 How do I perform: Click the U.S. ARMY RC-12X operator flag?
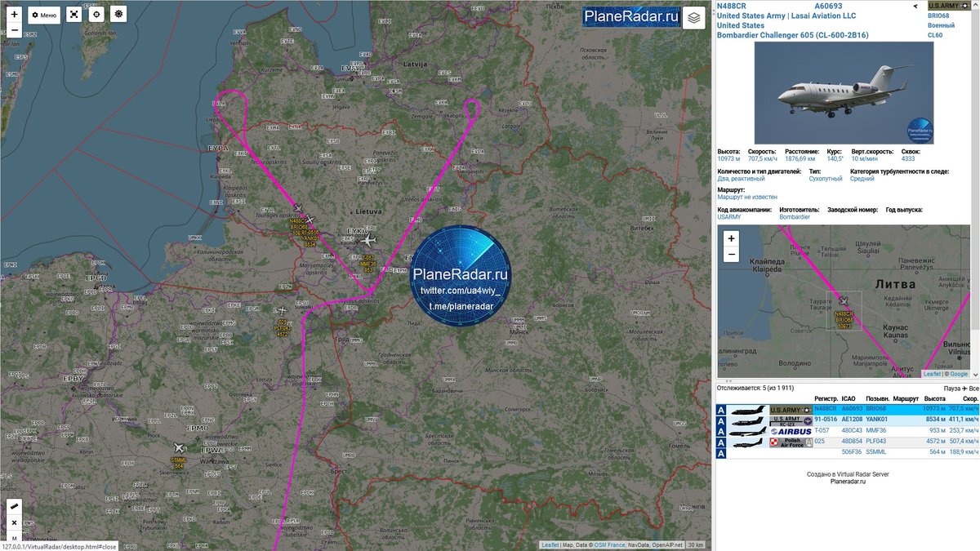click(791, 420)
